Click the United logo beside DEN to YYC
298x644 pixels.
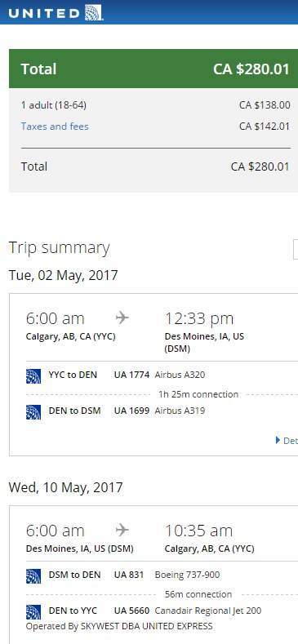(x=33, y=612)
